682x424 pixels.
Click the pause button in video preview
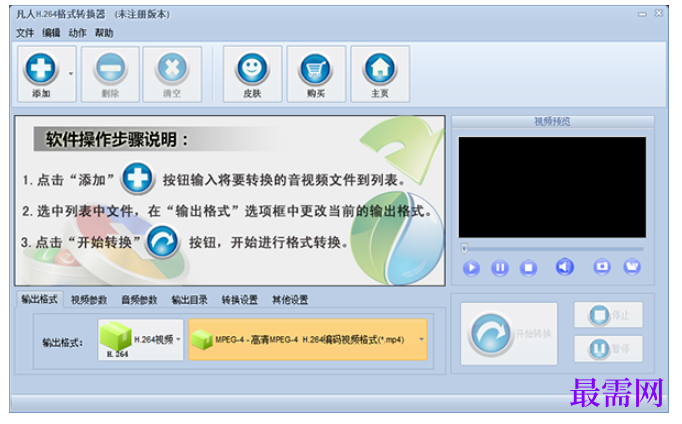point(500,268)
